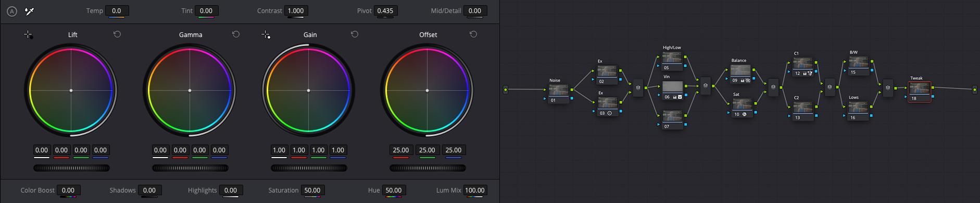
Task: Click the Offset blue channel value
Action: tap(454, 150)
